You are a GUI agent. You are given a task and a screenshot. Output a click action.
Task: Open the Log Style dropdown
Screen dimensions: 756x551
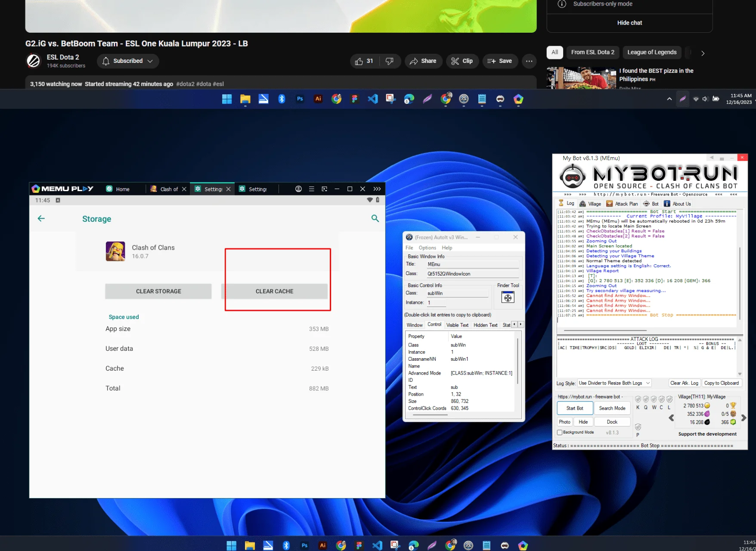(614, 383)
